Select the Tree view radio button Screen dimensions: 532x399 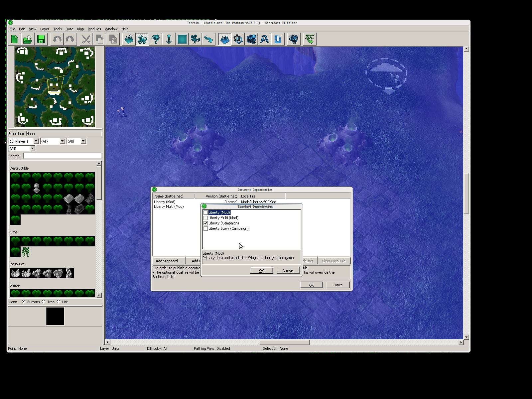tap(44, 302)
